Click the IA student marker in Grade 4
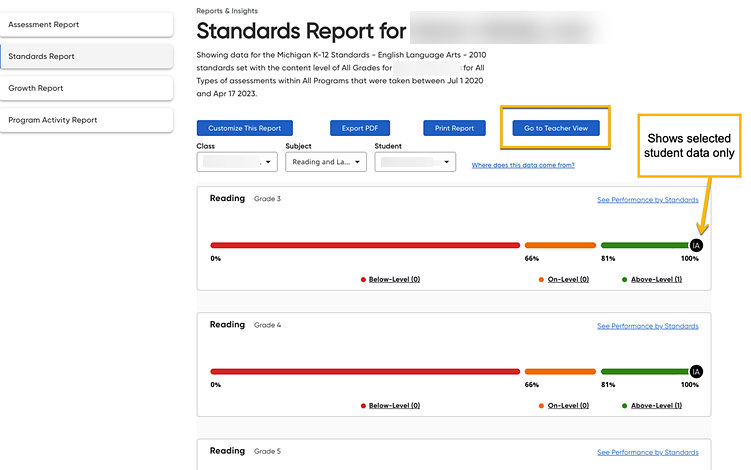 696,371
